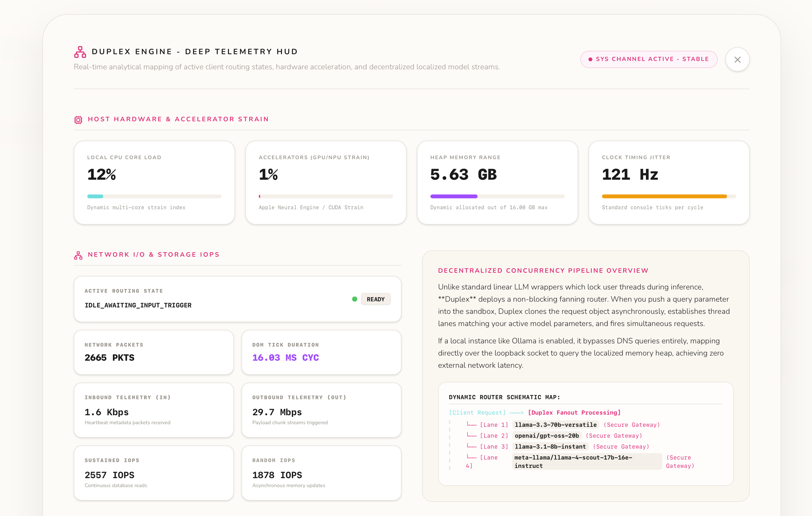812x516 pixels.
Task: Click the [Lane 1] schematic label
Action: [x=494, y=425]
